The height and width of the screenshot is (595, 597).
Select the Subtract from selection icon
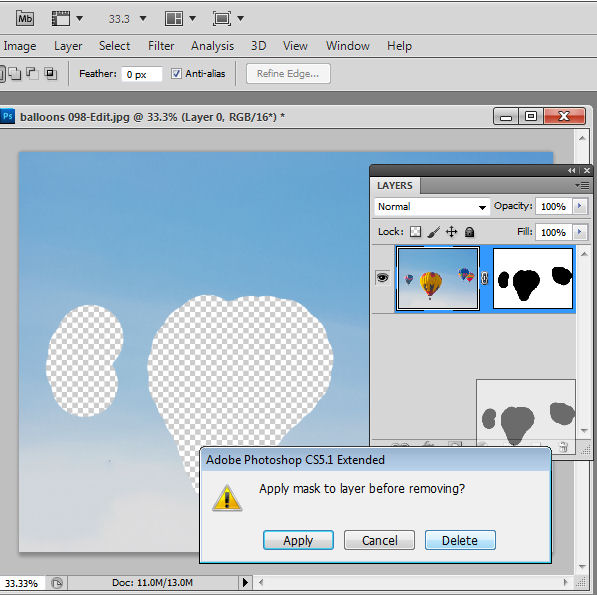[x=32, y=73]
